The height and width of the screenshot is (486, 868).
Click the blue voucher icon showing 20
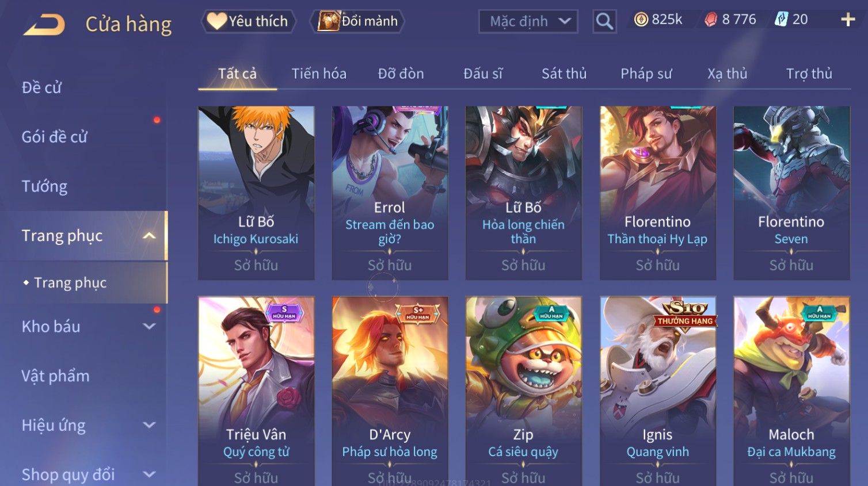pyautogui.click(x=781, y=20)
